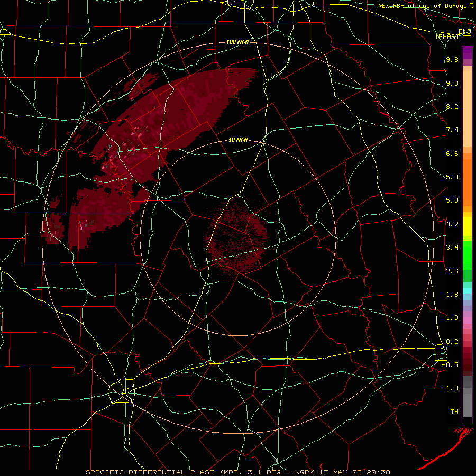Click the TH threshold label on the scale

pos(454,412)
